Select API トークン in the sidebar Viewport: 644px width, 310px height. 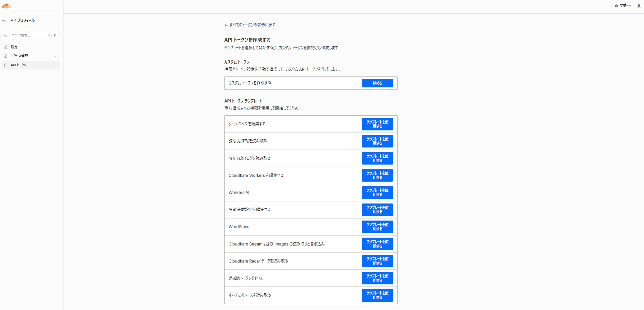(x=30, y=65)
